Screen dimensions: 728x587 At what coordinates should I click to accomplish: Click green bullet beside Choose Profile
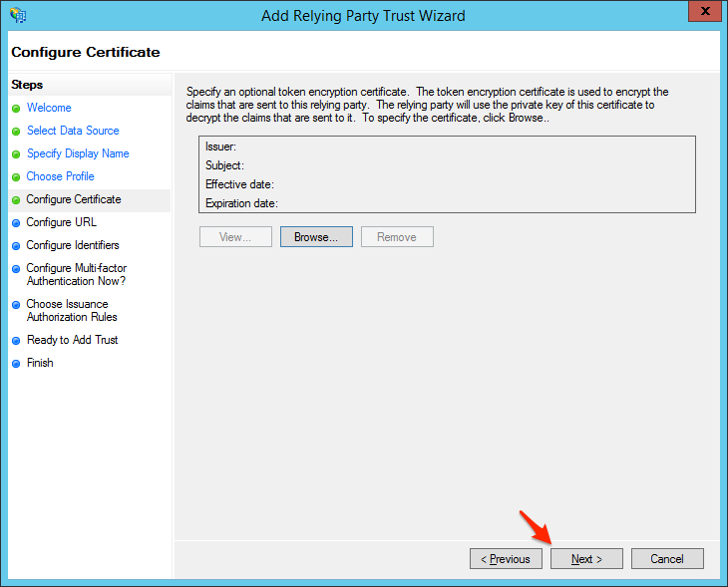pos(16,177)
